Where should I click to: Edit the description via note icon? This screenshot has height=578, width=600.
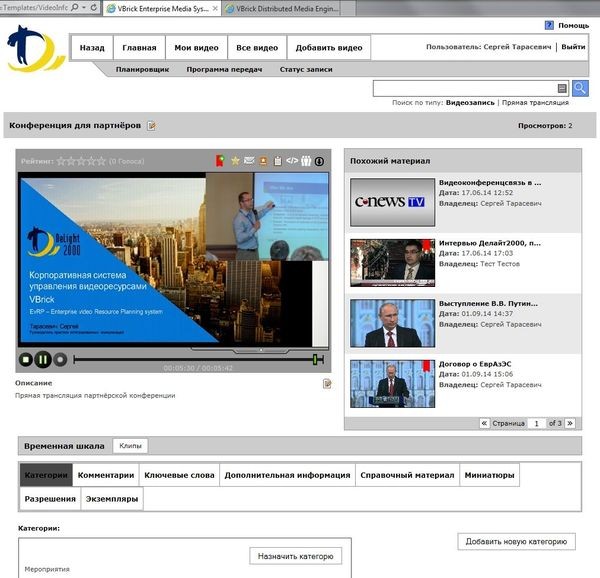tap(327, 383)
